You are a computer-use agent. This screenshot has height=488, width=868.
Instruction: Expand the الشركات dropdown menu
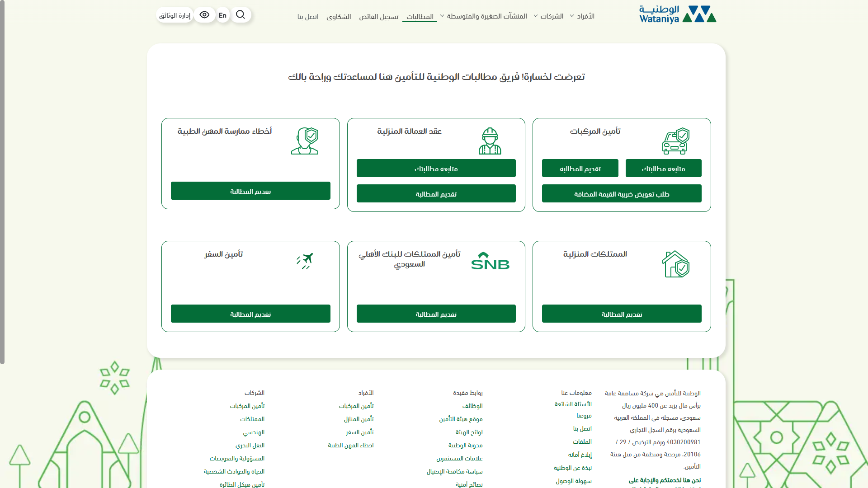click(548, 16)
